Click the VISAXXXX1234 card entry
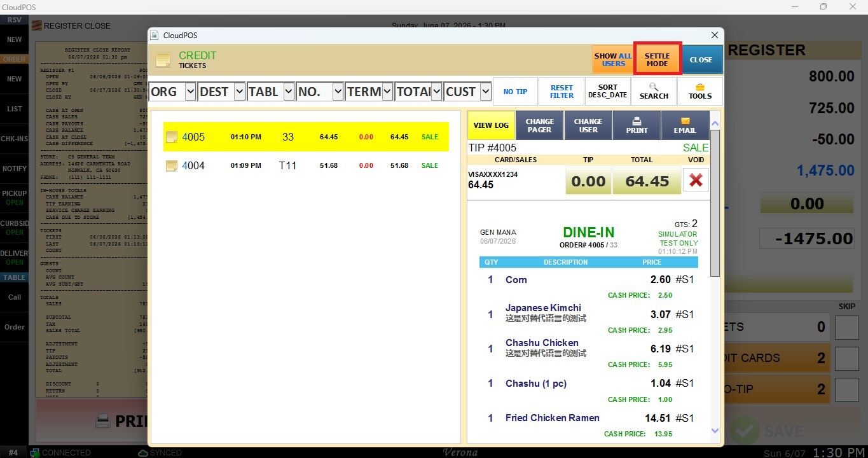 tap(493, 174)
